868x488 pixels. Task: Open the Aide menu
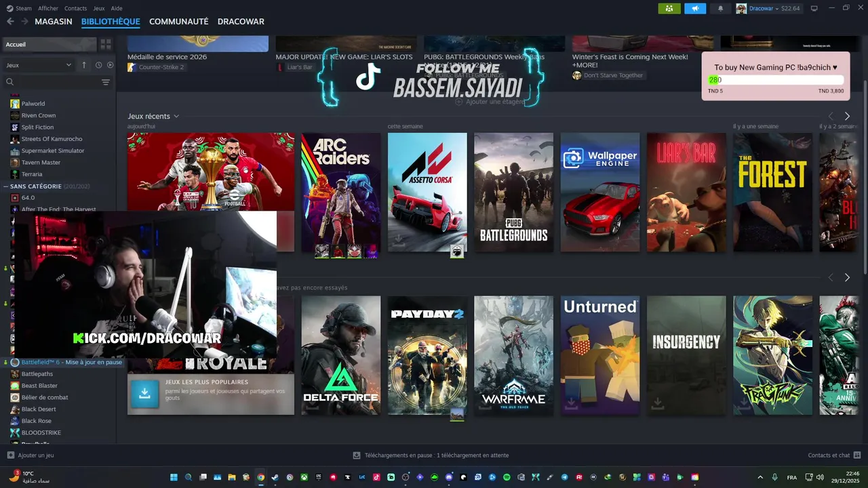(117, 8)
